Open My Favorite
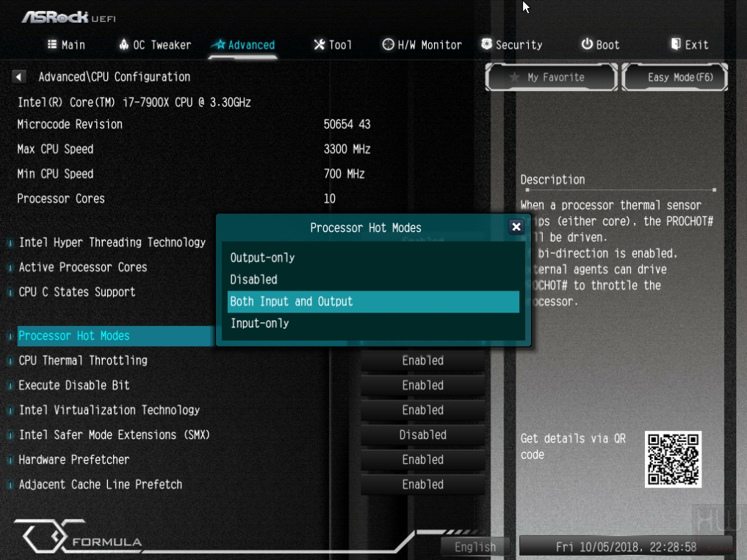 point(551,77)
